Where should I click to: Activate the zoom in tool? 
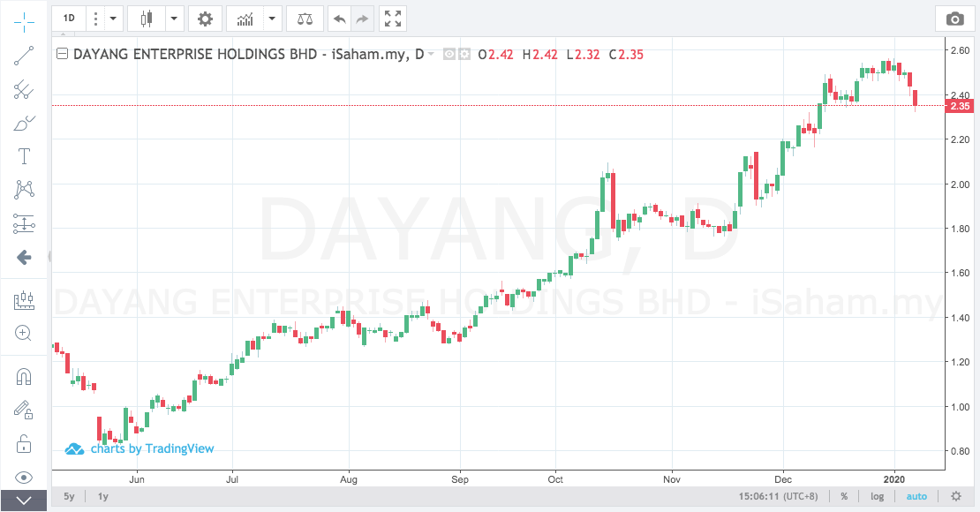(x=24, y=333)
